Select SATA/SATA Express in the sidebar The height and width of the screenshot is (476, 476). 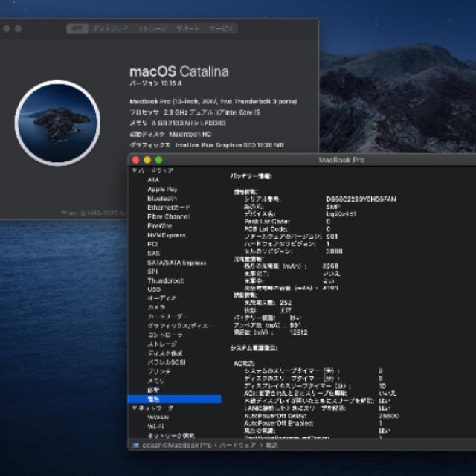tap(177, 263)
